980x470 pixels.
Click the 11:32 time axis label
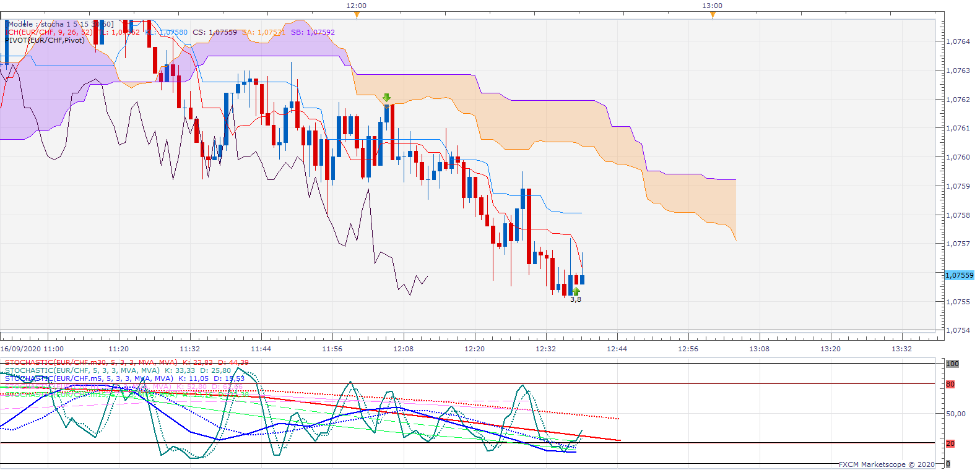click(190, 349)
